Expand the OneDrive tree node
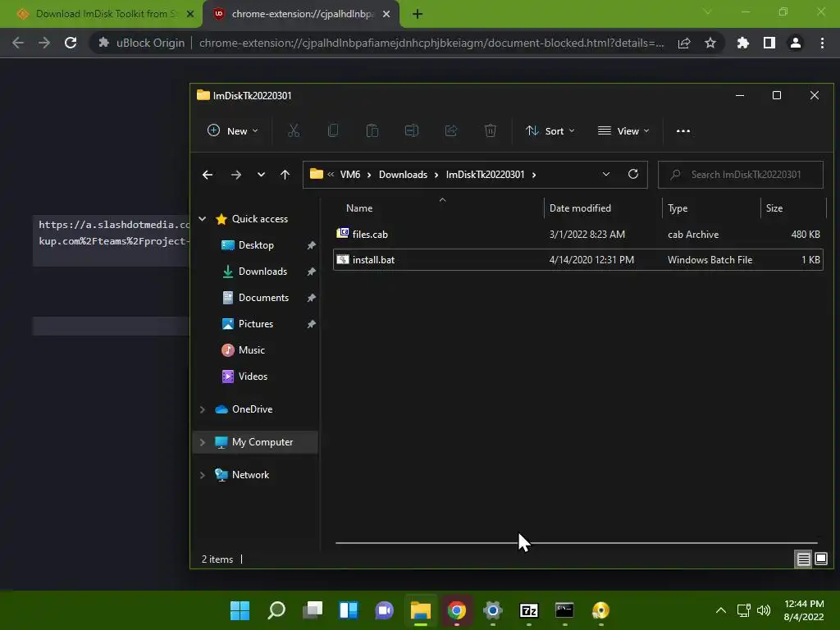 (203, 409)
